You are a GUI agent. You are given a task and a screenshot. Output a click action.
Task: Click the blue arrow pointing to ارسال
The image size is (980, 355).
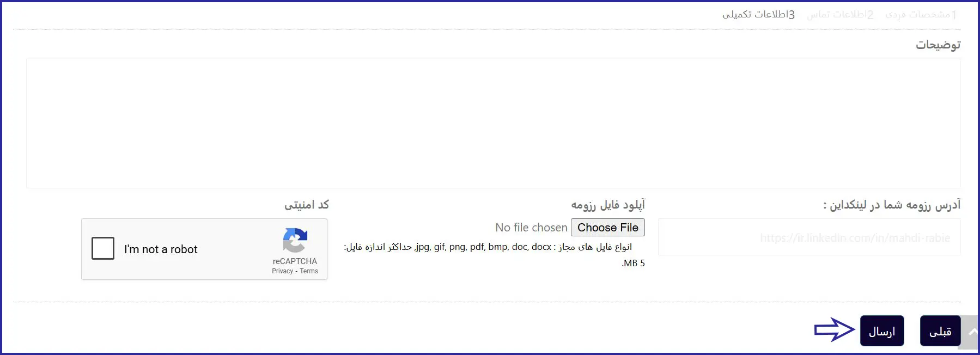pos(835,330)
